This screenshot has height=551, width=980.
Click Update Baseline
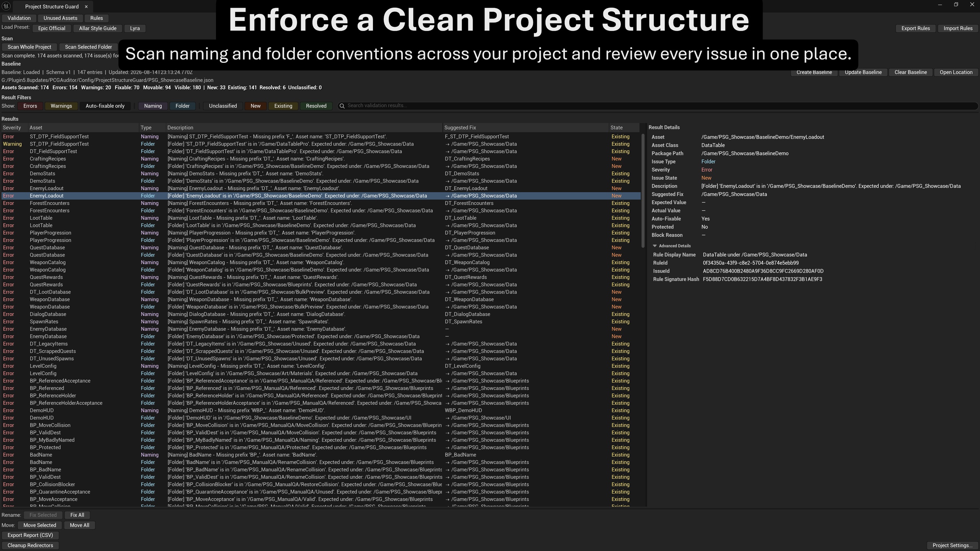pyautogui.click(x=863, y=72)
